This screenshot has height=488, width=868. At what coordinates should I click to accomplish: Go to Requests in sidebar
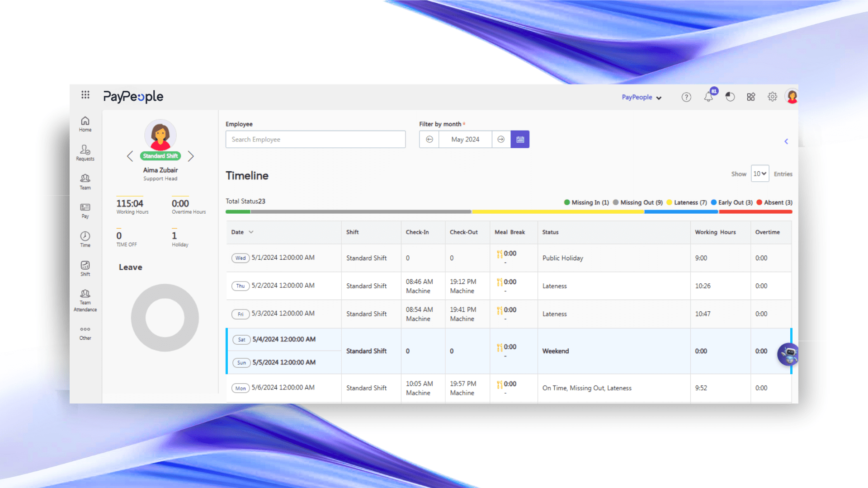tap(85, 153)
